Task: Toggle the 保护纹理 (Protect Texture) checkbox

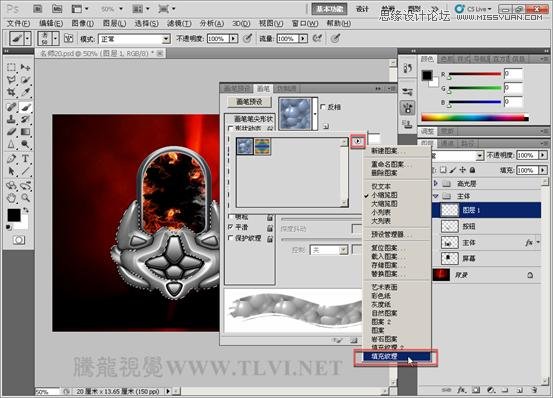Action: click(x=231, y=238)
